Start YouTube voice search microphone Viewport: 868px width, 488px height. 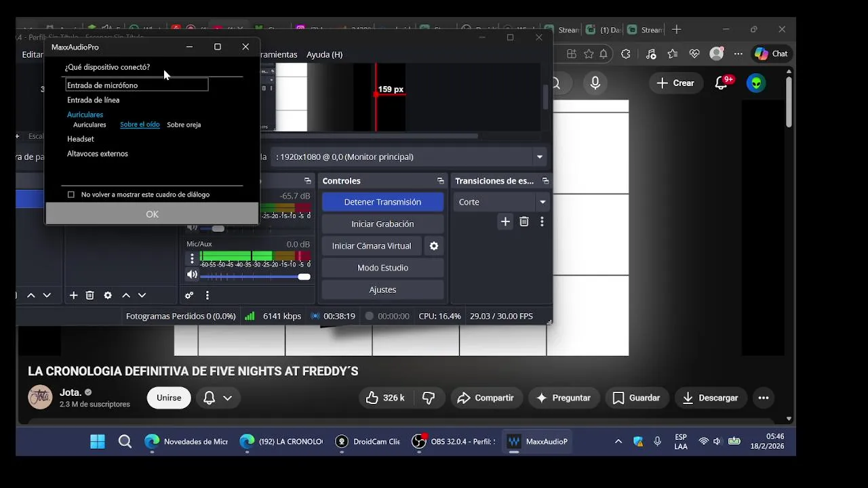[x=595, y=83]
